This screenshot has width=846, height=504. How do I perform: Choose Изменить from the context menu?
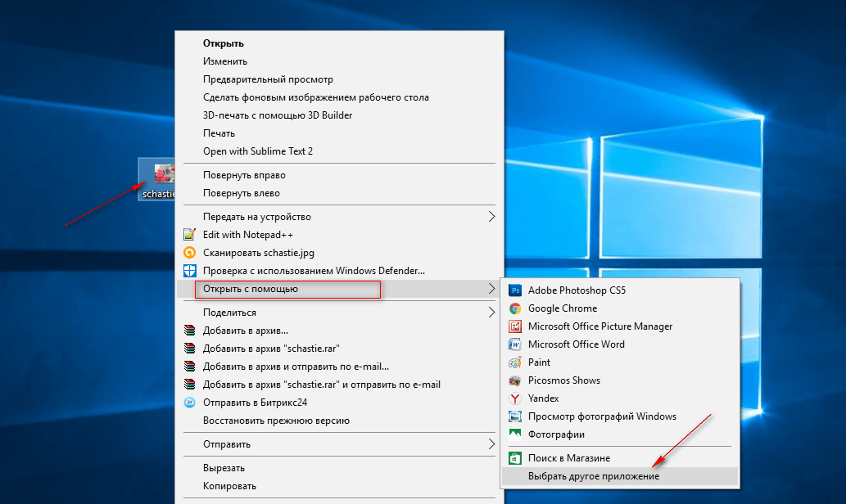(225, 61)
